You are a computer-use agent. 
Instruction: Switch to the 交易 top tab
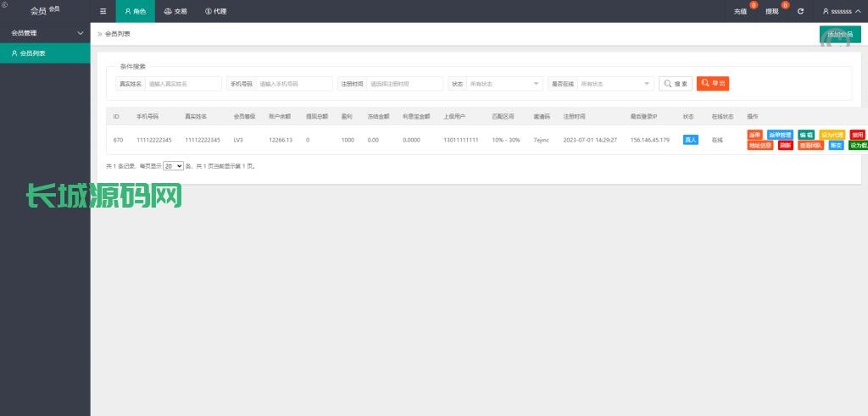[x=175, y=11]
